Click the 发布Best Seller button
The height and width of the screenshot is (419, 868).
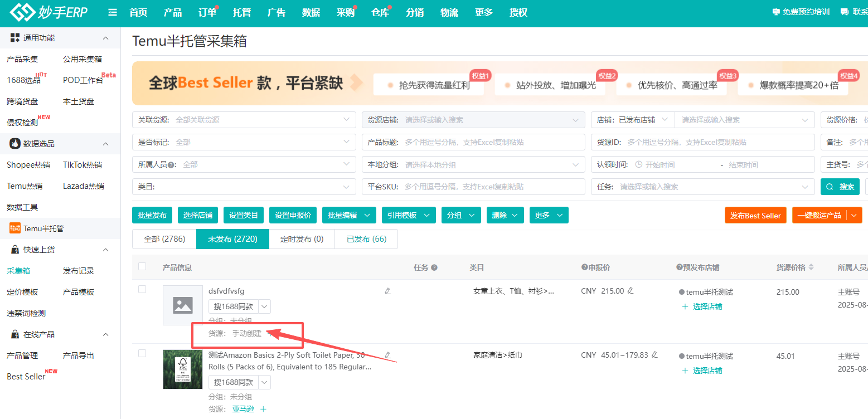tap(755, 216)
